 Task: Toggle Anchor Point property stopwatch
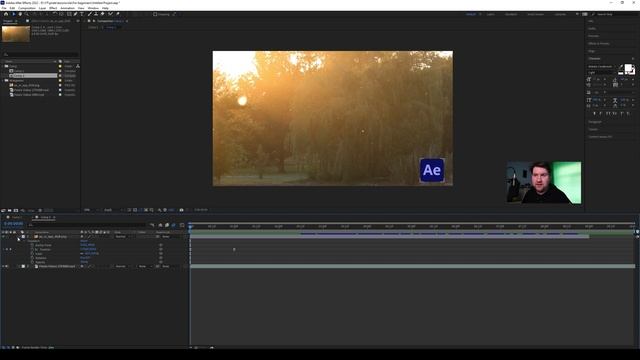coord(32,245)
